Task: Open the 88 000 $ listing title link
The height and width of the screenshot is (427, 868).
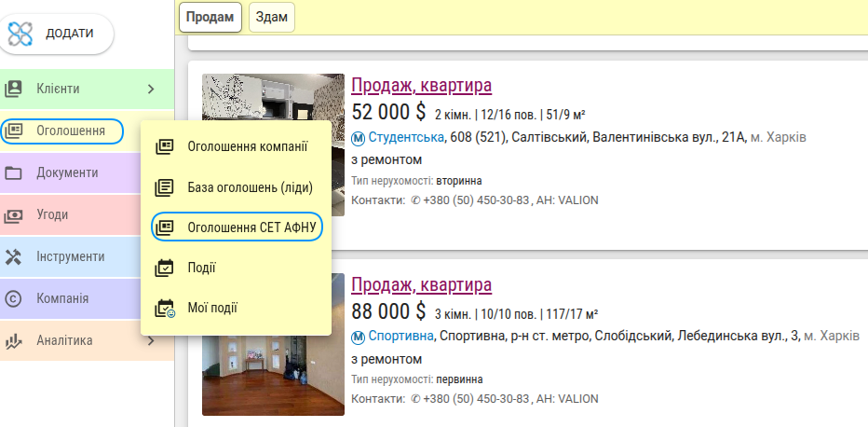Action: click(421, 285)
